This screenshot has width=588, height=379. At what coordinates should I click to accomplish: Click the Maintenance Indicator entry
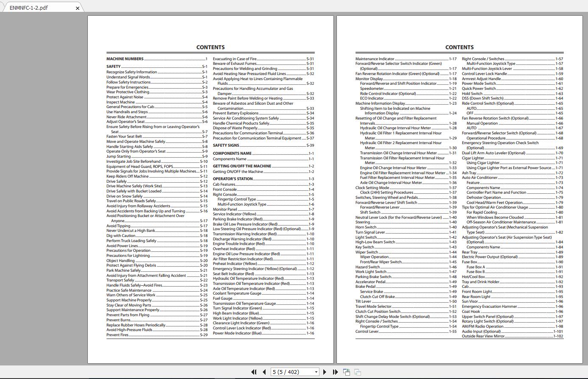406,59
